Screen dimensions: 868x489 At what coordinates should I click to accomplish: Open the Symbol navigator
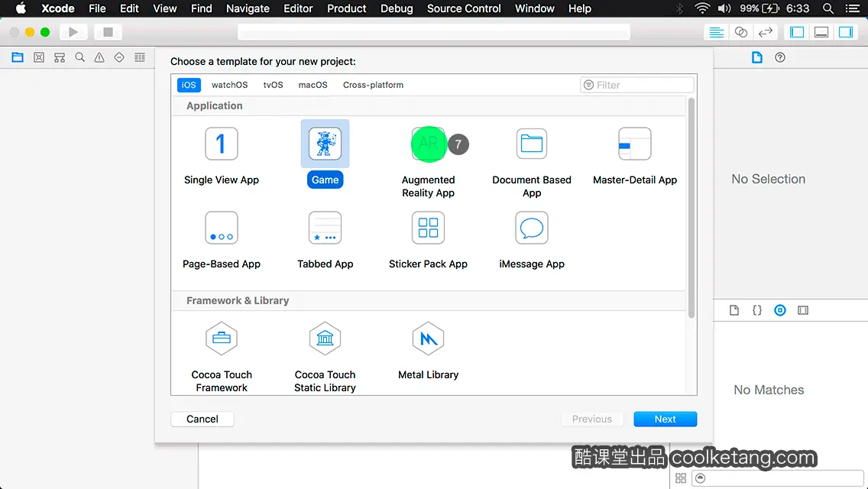pyautogui.click(x=60, y=57)
